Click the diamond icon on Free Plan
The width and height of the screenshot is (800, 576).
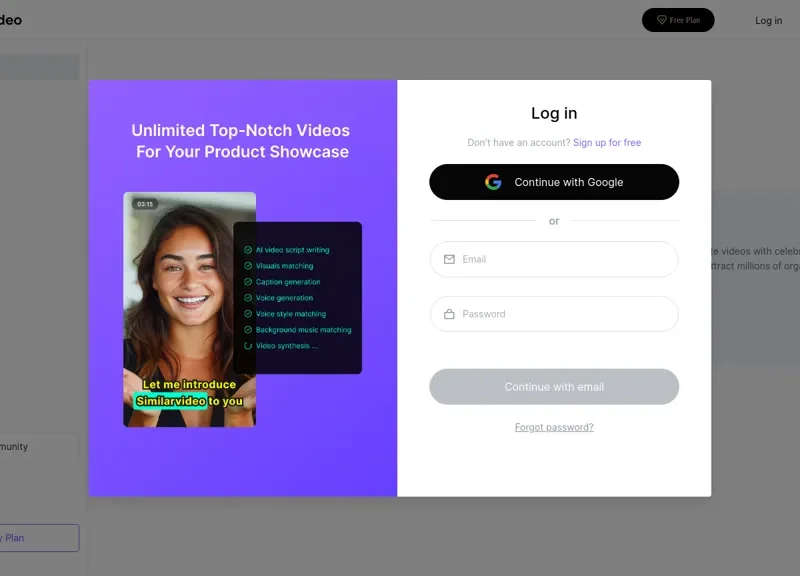click(662, 20)
